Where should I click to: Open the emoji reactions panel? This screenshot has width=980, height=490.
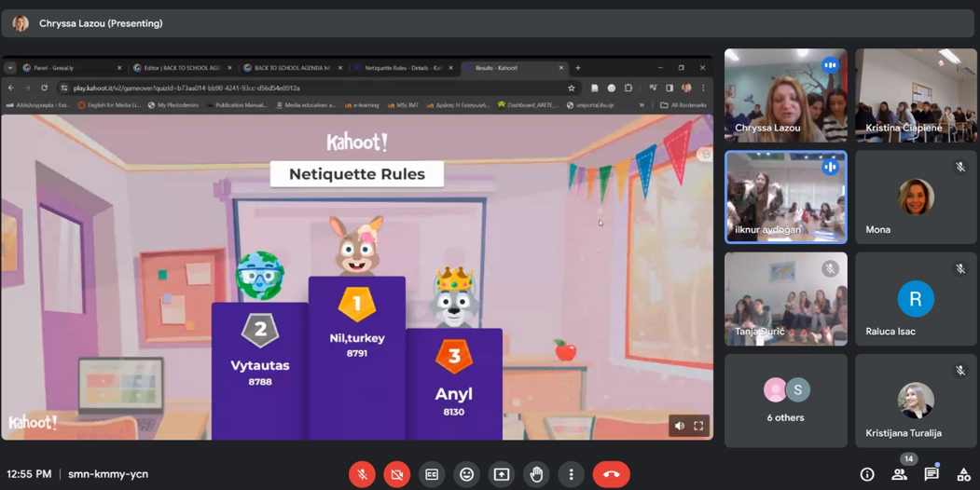[x=467, y=474]
